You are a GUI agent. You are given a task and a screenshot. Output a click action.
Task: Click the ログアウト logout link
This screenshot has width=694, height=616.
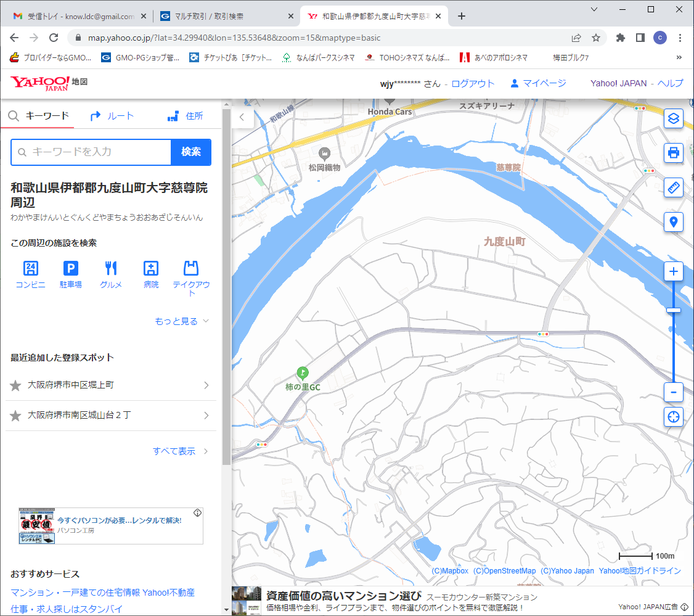pos(473,84)
